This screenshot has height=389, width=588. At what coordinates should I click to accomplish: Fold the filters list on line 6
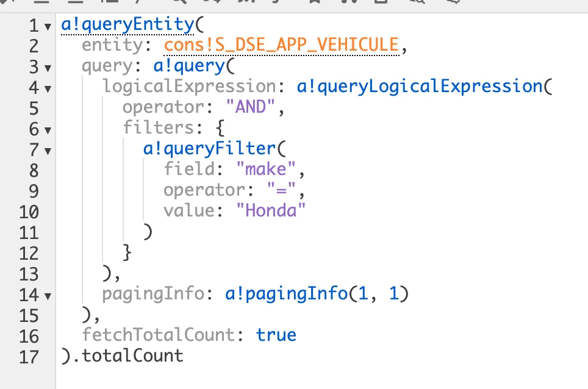click(48, 130)
